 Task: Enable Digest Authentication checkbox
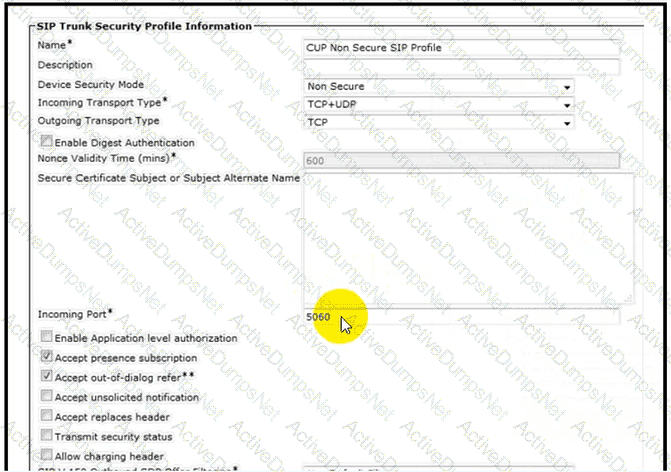pyautogui.click(x=46, y=143)
